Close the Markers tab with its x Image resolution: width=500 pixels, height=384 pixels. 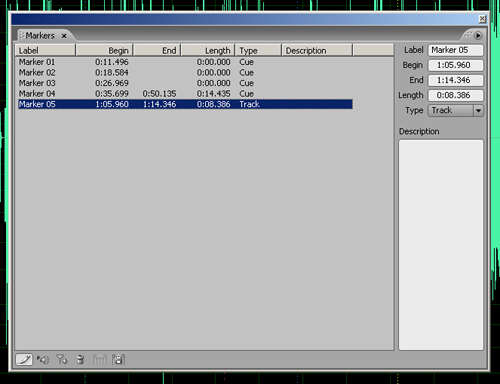[64, 36]
